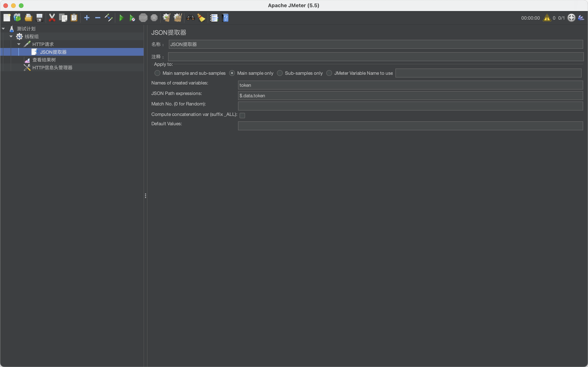Screen dimensions: 588x367
Task: Collapse the 测试计划 tree node arrow
Action: coord(4,28)
